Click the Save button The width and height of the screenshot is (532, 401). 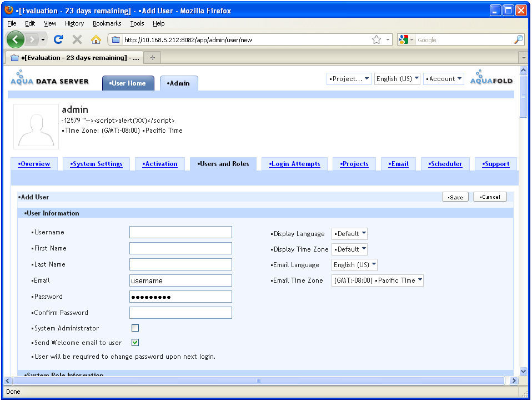tap(455, 197)
